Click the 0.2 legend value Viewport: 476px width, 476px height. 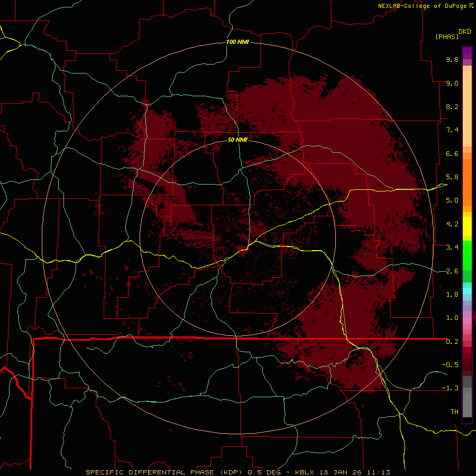click(x=452, y=342)
